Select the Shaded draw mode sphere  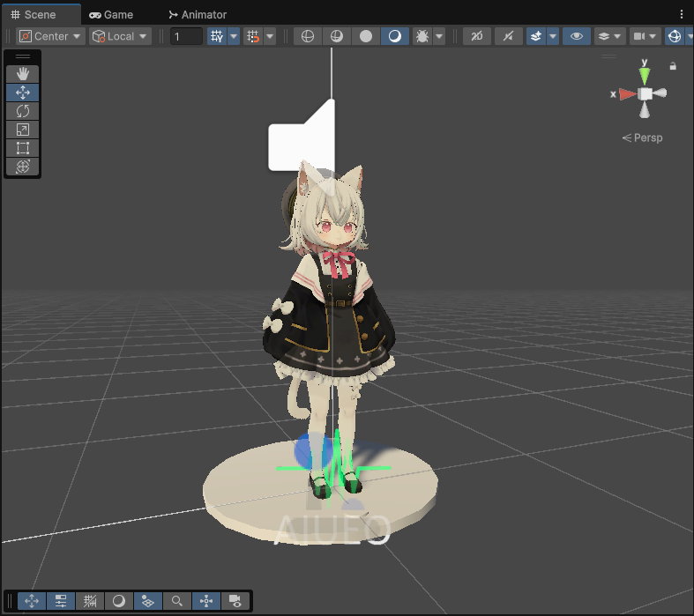366,36
